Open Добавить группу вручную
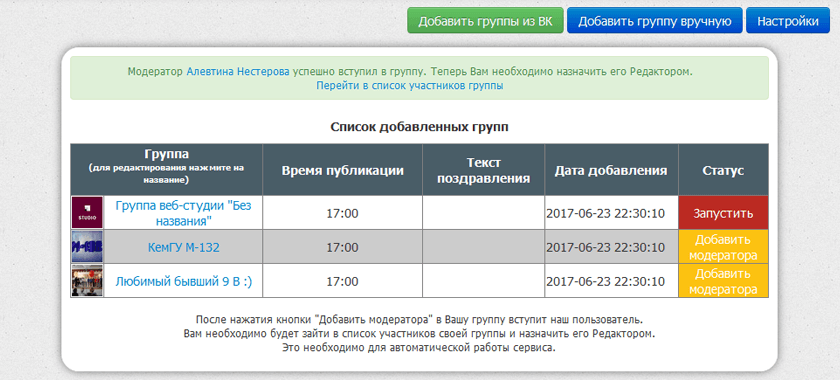 click(655, 21)
